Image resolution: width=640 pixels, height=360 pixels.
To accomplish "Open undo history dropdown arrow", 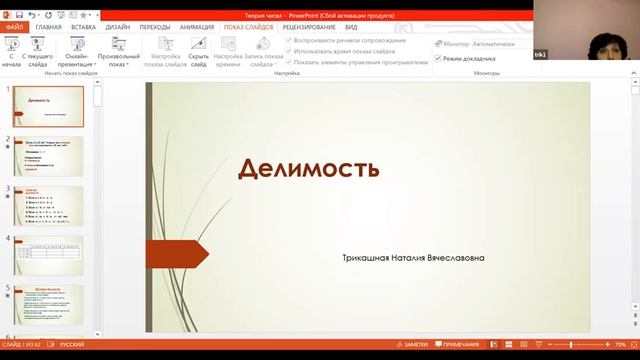I will [x=39, y=16].
